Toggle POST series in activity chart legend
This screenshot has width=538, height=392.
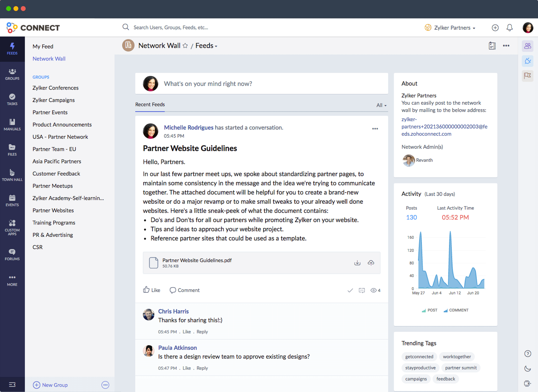[429, 310]
